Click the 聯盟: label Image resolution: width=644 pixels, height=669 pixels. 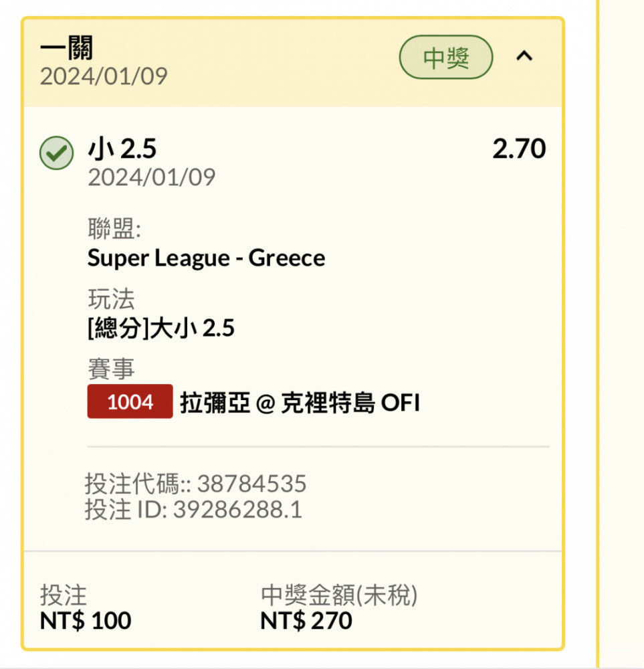click(x=114, y=228)
